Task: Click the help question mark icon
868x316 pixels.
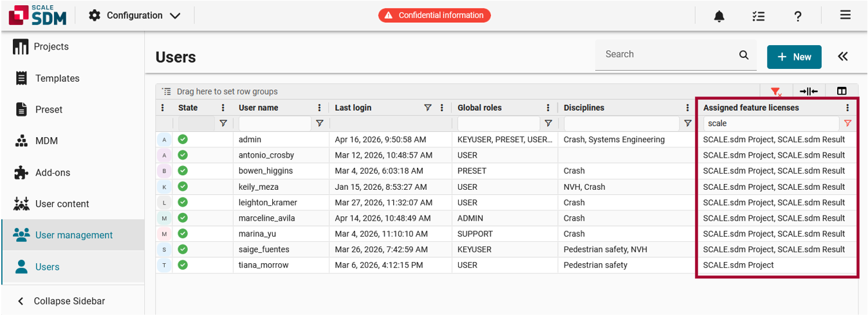Action: (x=798, y=16)
